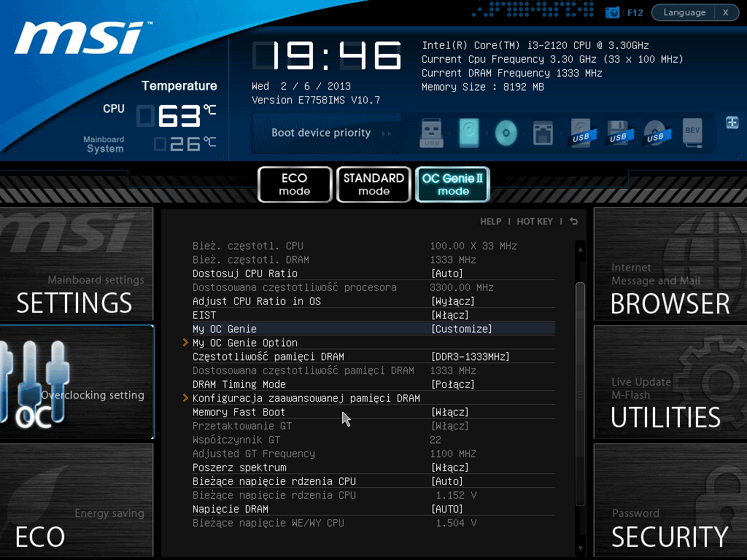
Task: Click the network boot device icon
Action: coord(543,133)
